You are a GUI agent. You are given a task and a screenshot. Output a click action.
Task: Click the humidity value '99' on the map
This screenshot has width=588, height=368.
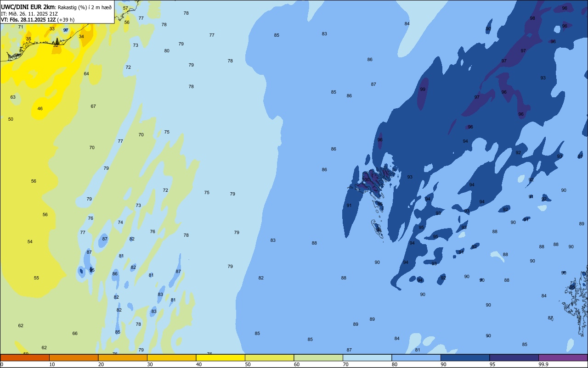[x=423, y=89]
